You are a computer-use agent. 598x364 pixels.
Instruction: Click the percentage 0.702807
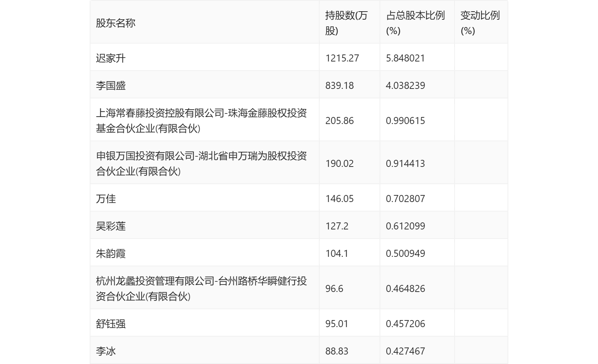[406, 199]
